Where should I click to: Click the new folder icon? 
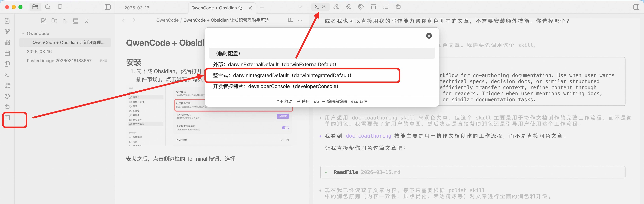[54, 21]
